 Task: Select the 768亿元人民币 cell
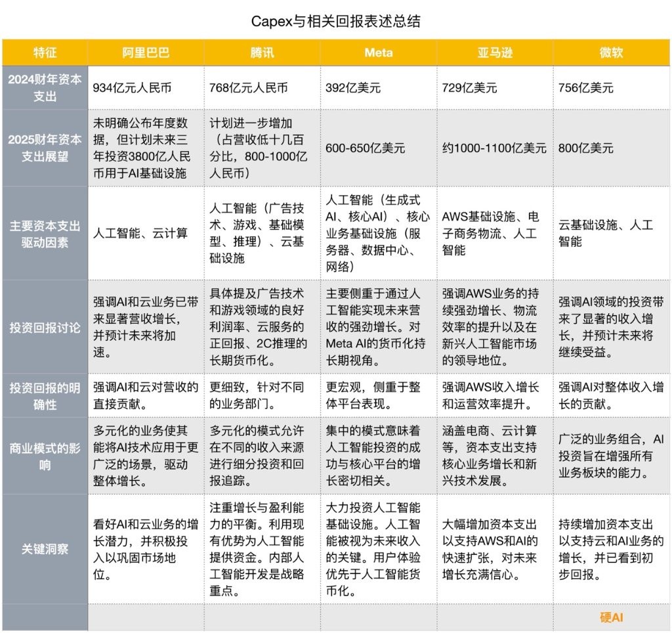pos(262,88)
